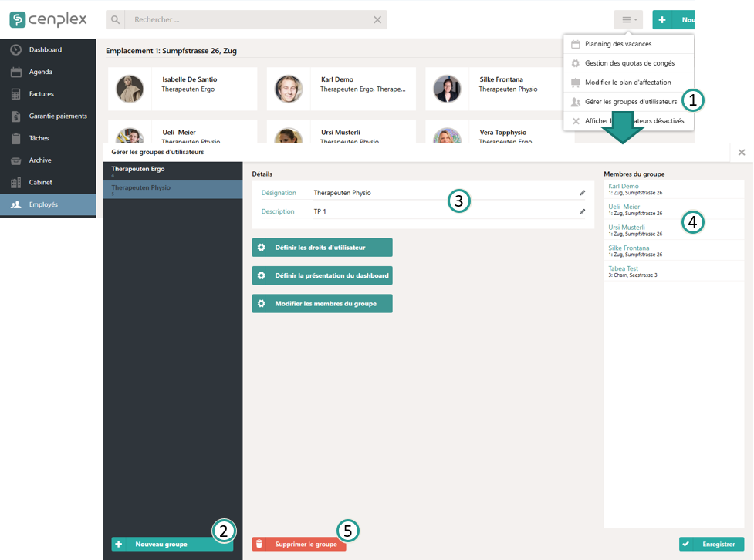
Task: Open Karl Demo in group members
Action: click(x=624, y=186)
